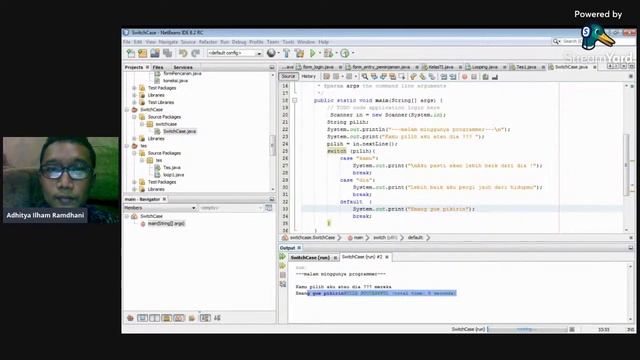Screen dimensions: 640x360
Task: Collapse code fold at main method line
Action: click(295, 100)
